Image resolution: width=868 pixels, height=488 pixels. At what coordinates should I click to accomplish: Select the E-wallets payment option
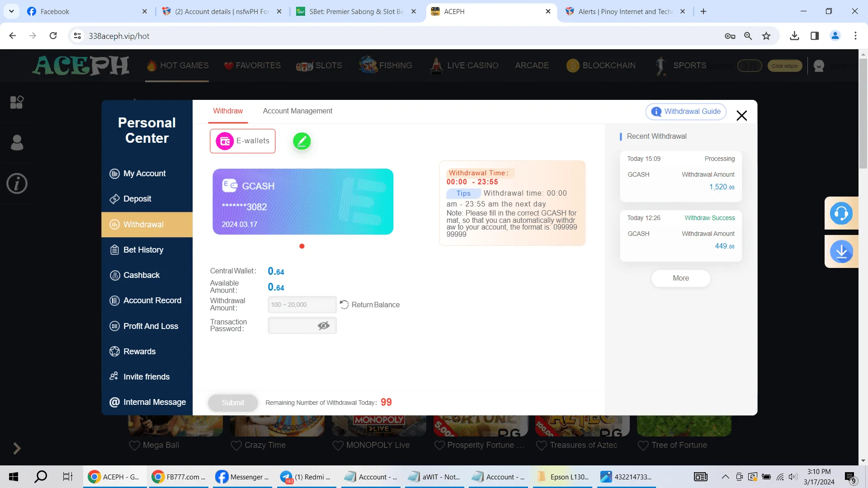242,141
